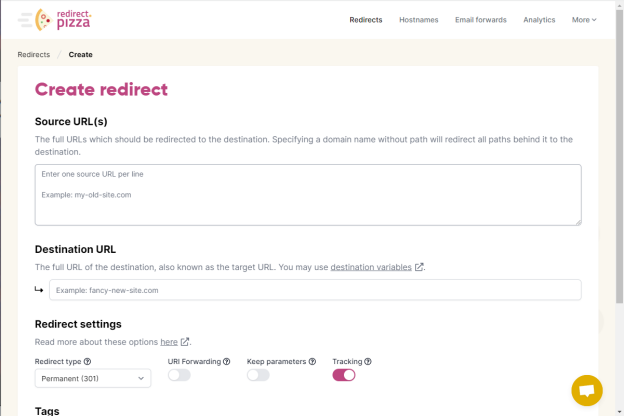Click the redirect.pizza logo

63,20
